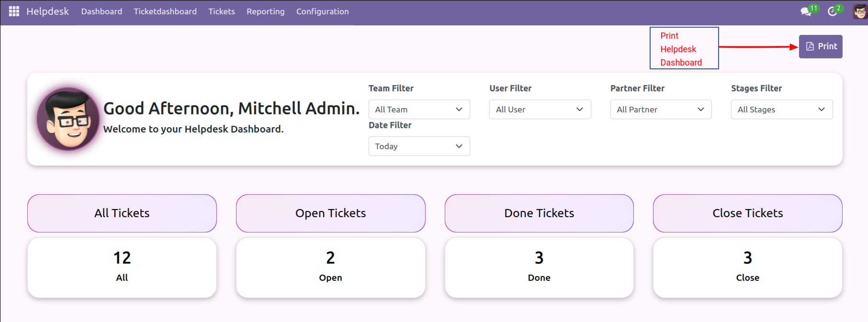Image resolution: width=868 pixels, height=322 pixels.
Task: Open the Ticketdashboard menu
Action: (165, 11)
